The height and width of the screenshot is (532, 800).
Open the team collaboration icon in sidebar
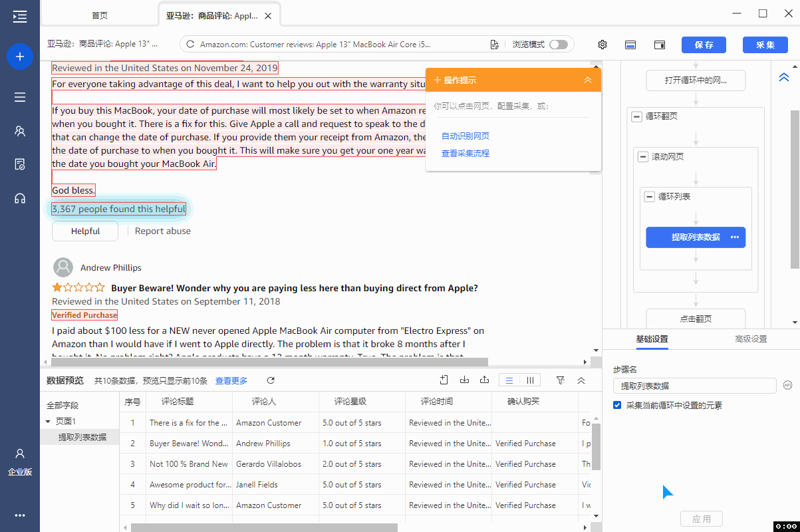[20, 131]
